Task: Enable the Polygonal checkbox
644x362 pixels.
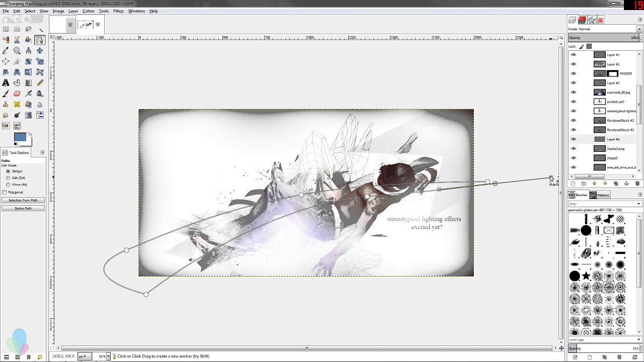Action: tap(5, 192)
